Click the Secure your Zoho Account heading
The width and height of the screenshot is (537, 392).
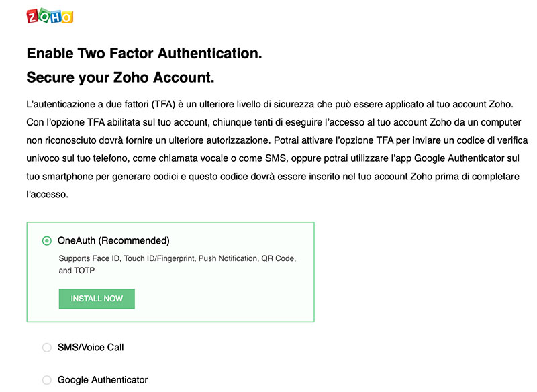tap(120, 77)
